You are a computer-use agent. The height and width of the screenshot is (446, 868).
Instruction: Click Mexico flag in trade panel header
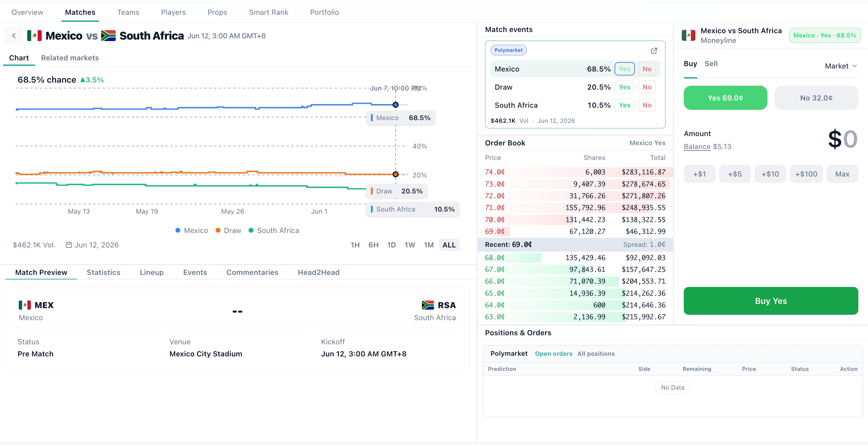[x=688, y=35]
